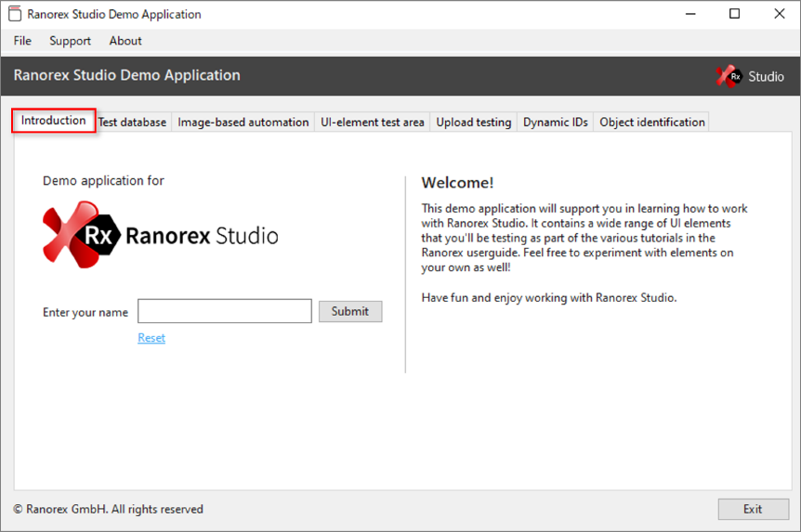This screenshot has height=532, width=801.
Task: Open the Support menu
Action: point(70,41)
